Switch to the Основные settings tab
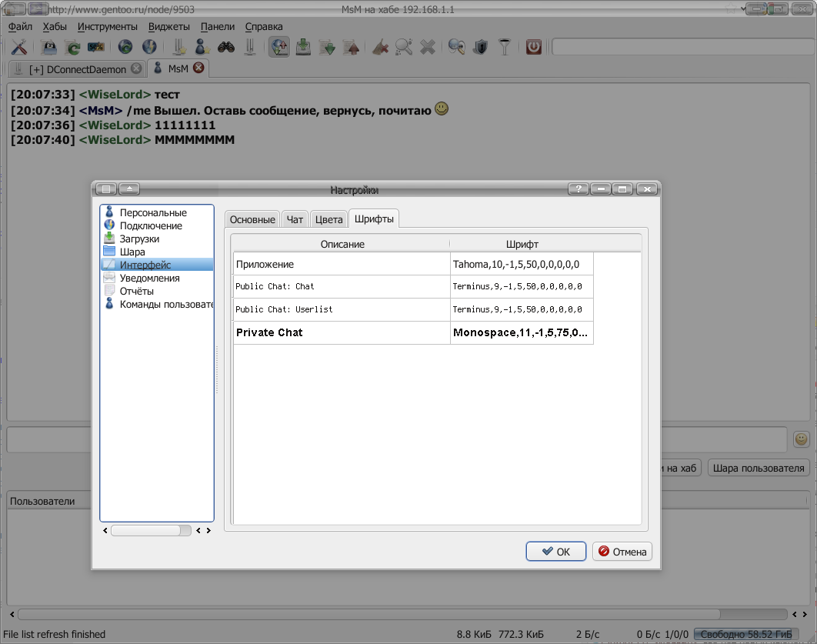This screenshot has width=817, height=644. pyautogui.click(x=252, y=219)
